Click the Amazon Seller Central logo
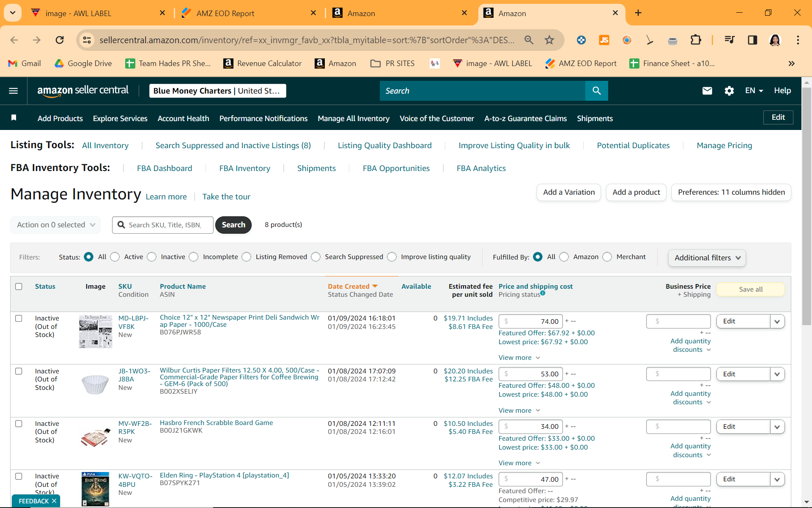 click(83, 91)
